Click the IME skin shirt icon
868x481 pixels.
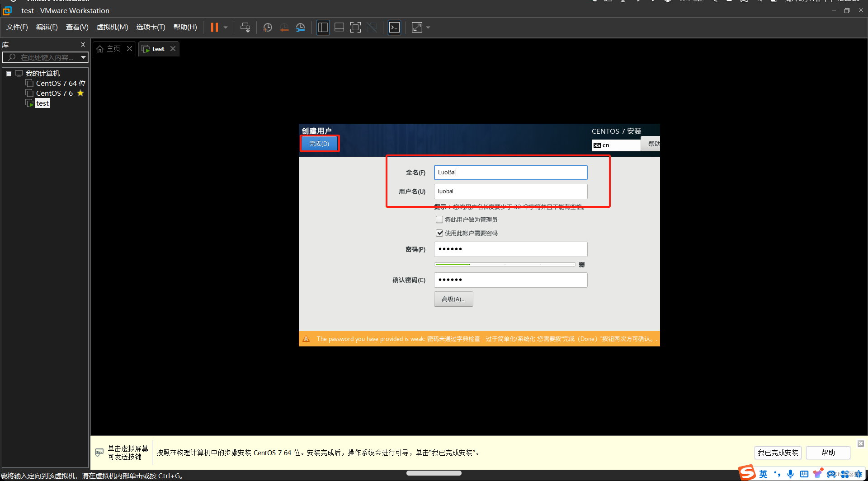point(817,473)
